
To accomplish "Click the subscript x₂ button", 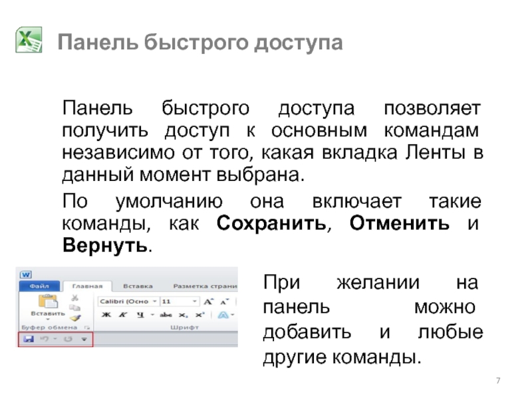I will click(x=183, y=315).
